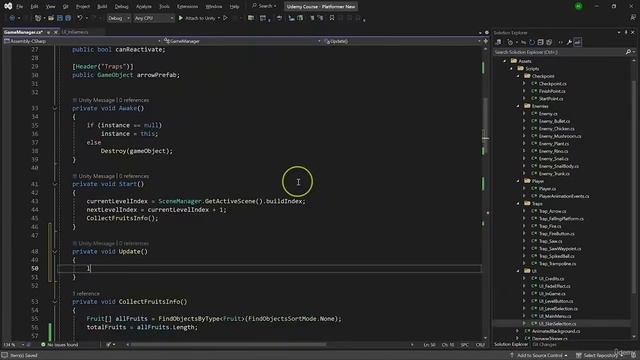Screen dimensions: 640x360
Task: Click the editor split window icon
Action: (486, 41)
